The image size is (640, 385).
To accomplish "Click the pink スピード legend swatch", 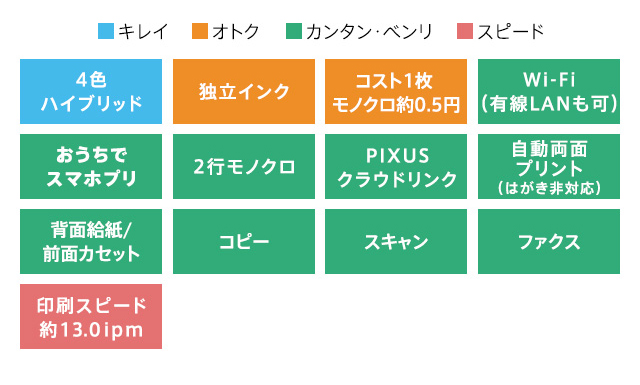I will click(x=465, y=31).
